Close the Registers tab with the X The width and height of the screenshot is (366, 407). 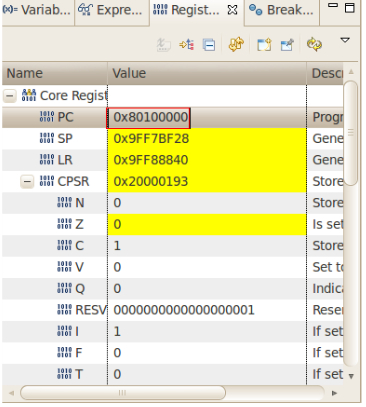click(232, 10)
